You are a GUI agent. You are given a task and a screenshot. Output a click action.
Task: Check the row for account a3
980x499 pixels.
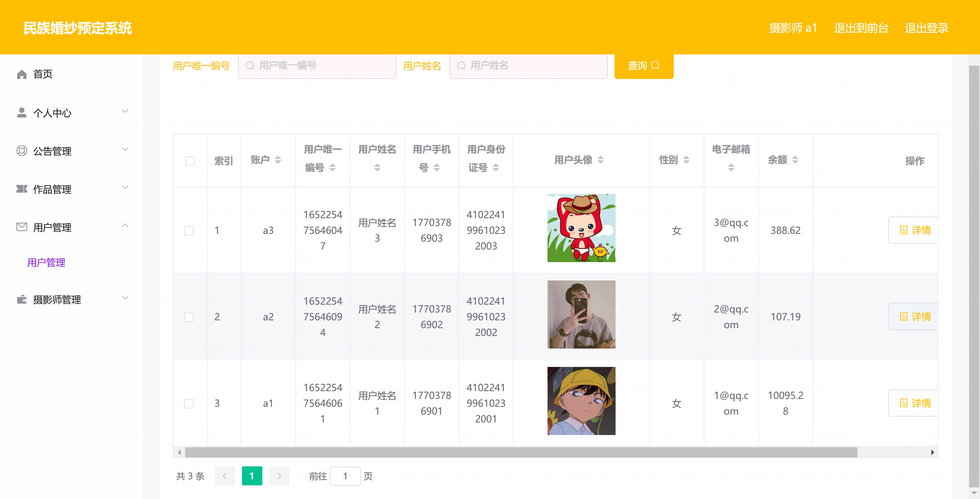click(x=189, y=231)
